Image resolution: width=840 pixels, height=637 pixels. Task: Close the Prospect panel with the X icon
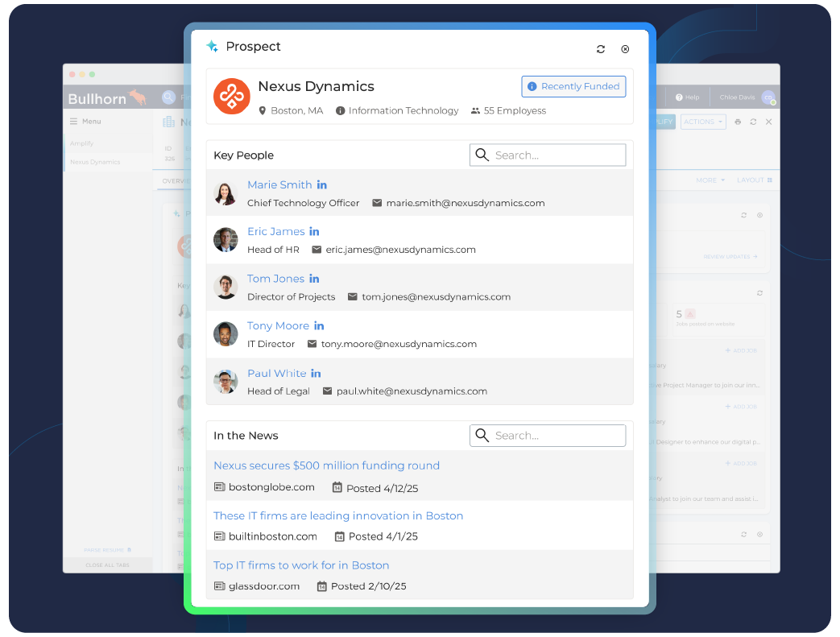(625, 49)
